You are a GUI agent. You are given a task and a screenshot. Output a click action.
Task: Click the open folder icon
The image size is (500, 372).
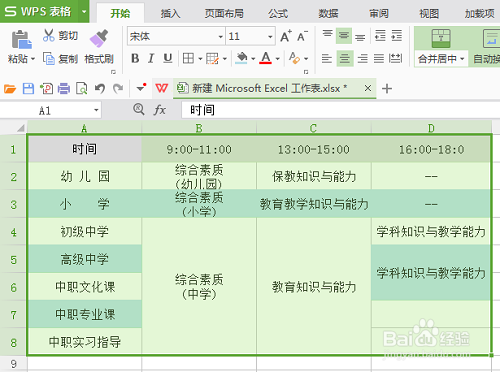click(x=10, y=89)
